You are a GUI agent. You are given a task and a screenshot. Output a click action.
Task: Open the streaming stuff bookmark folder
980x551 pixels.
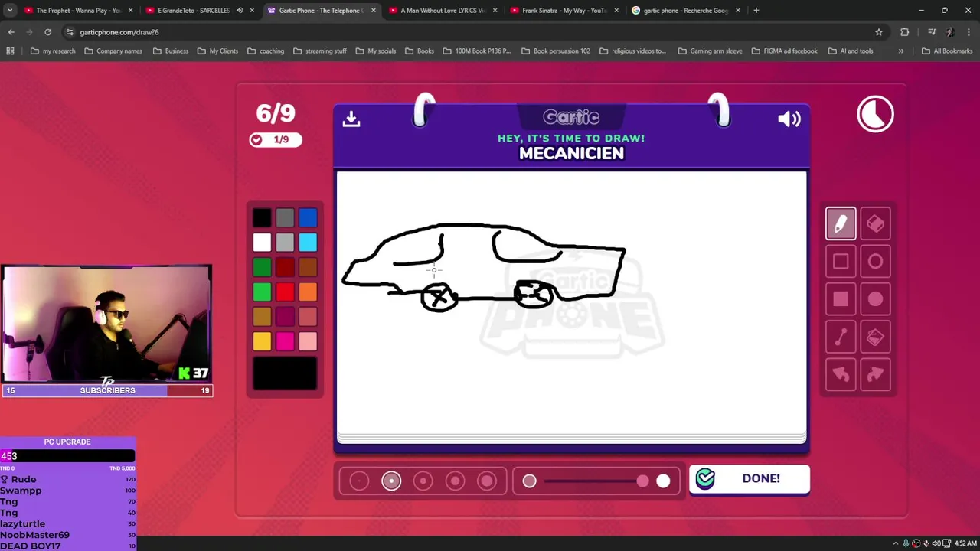coord(320,51)
